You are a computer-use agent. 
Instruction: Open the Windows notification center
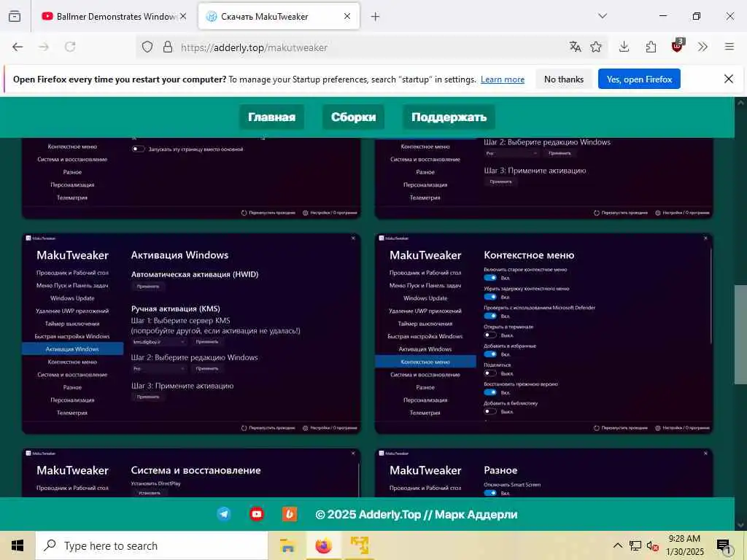pyautogui.click(x=724, y=546)
